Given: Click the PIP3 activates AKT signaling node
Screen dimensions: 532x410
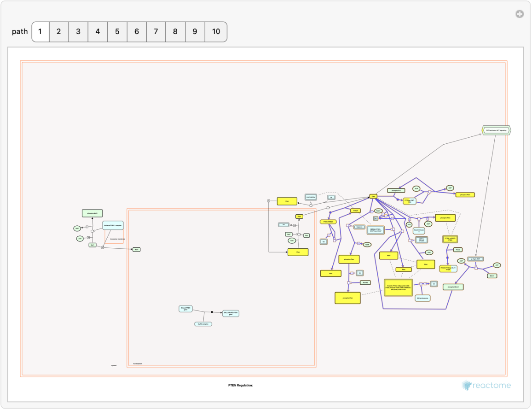Looking at the screenshot, I should 497,130.
